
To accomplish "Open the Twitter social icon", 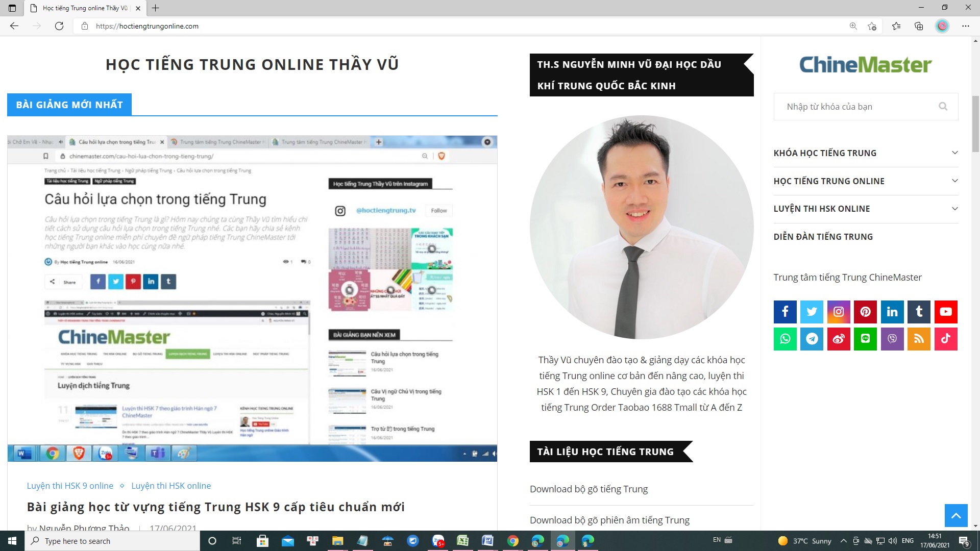I will click(812, 312).
